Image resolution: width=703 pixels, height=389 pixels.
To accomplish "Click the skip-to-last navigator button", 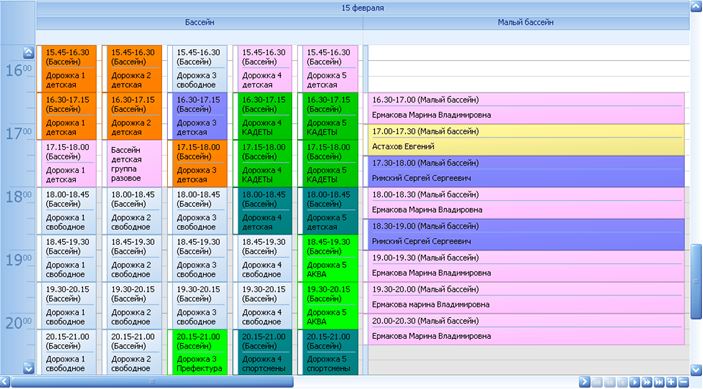I will [x=659, y=382].
